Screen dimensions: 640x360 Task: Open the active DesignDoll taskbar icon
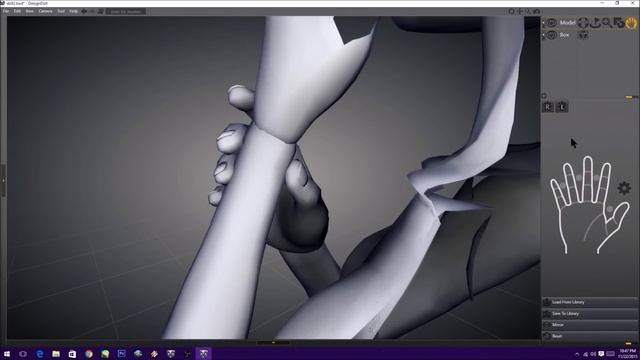coord(204,354)
